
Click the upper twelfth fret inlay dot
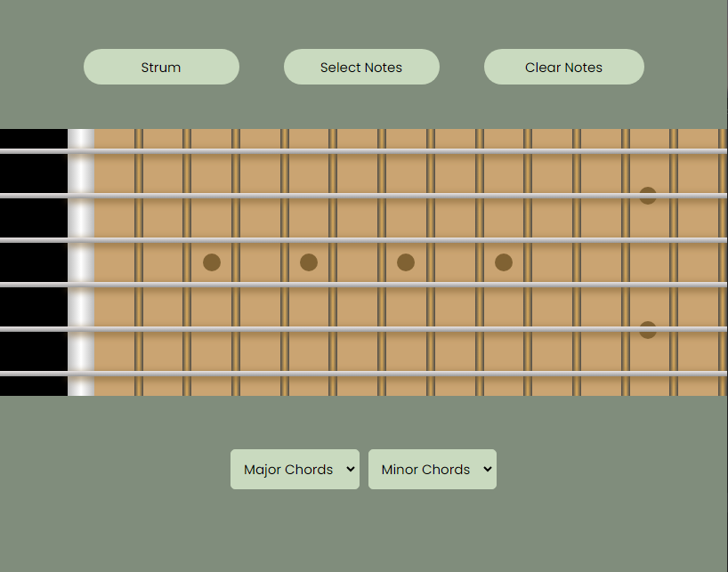(648, 196)
